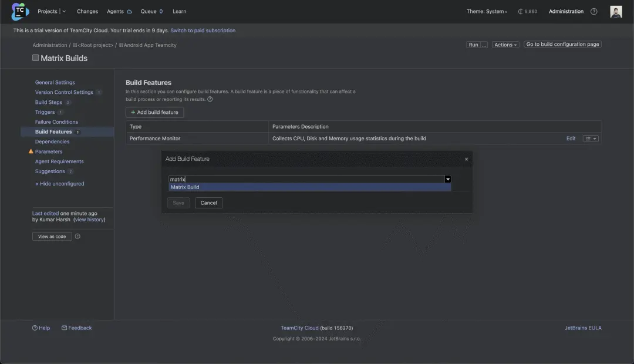Open Performance Monitor row options menu
Image resolution: width=634 pixels, height=364 pixels.
tap(591, 139)
